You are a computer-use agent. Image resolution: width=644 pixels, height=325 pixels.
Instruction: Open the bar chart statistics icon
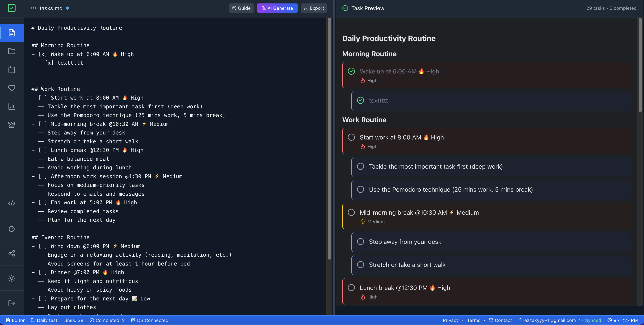tap(12, 106)
